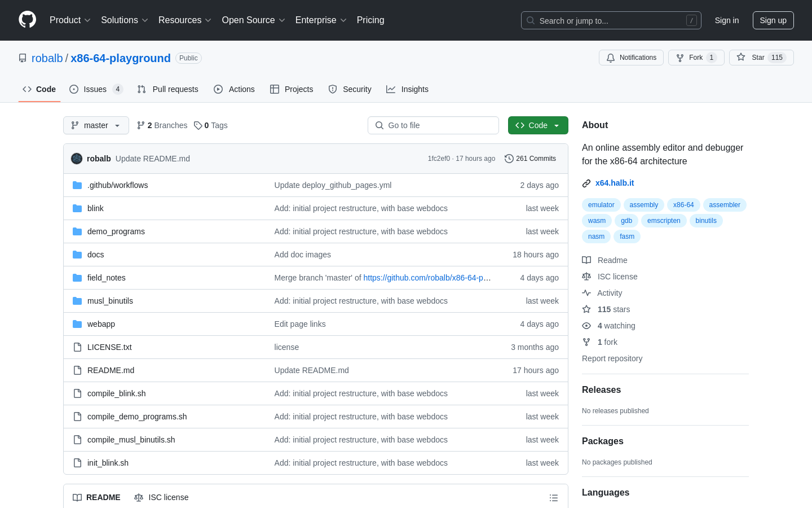Select the README tab below files
812x508 pixels.
pyautogui.click(x=96, y=497)
